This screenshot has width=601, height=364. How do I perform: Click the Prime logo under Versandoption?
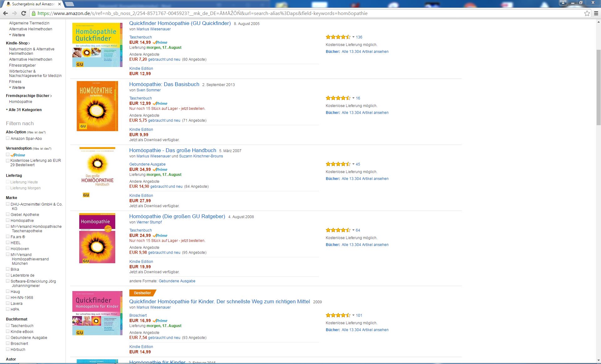(18, 155)
